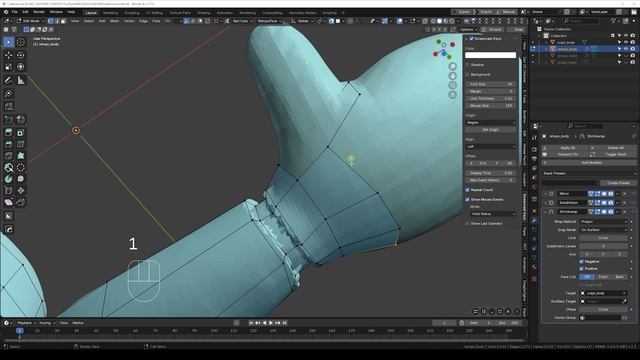
Task: Select the Select Box tool
Action: (x=9, y=42)
